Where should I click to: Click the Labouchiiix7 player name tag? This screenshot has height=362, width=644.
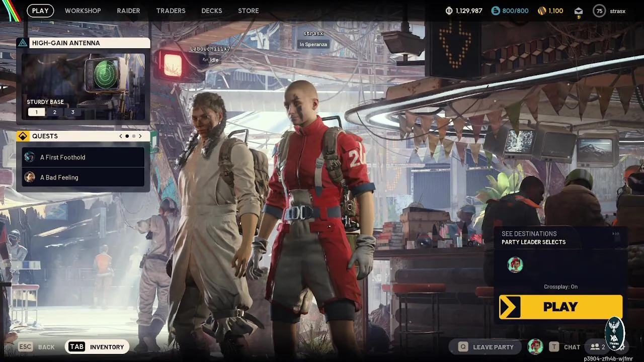(210, 49)
